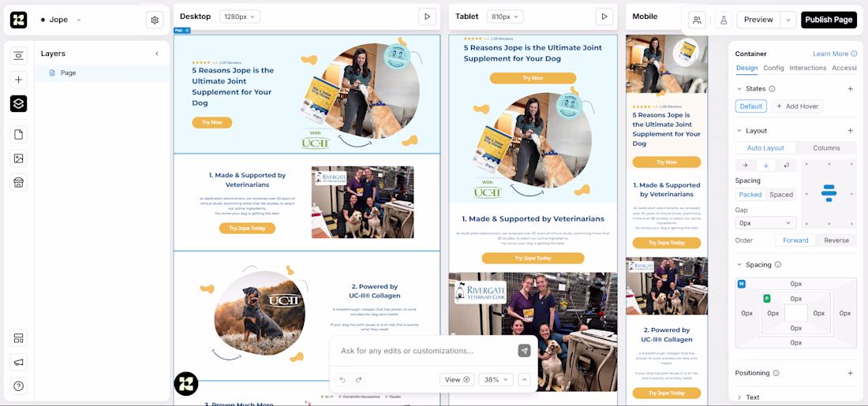868x406 pixels.
Task: Click the Learn More link
Action: pyautogui.click(x=830, y=54)
